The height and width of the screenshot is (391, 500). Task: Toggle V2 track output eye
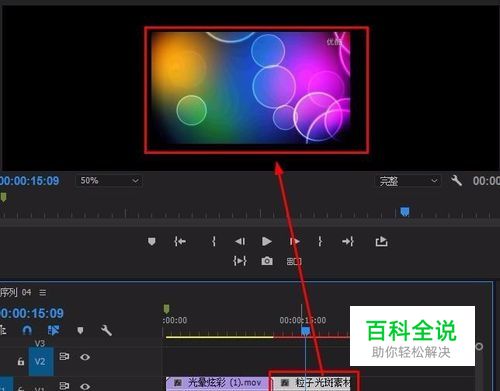click(x=85, y=357)
